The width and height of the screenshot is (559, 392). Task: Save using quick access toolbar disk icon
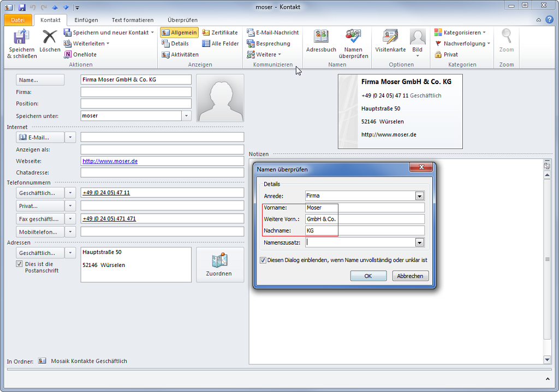[x=22, y=7]
